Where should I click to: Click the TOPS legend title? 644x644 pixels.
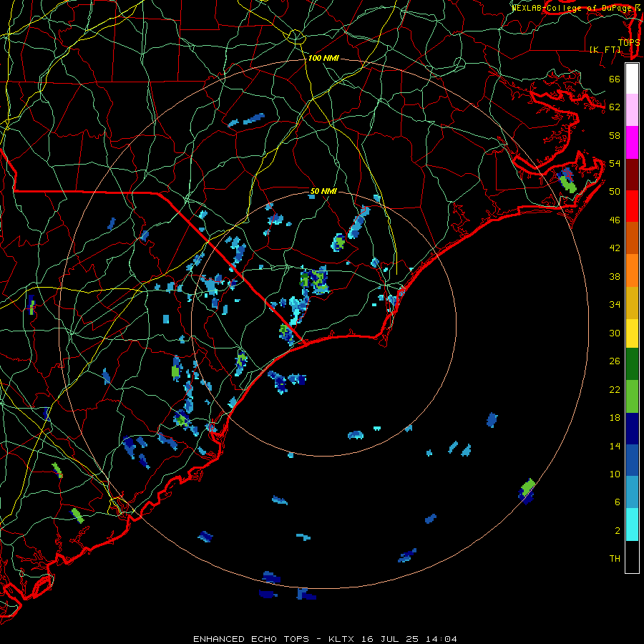point(629,42)
